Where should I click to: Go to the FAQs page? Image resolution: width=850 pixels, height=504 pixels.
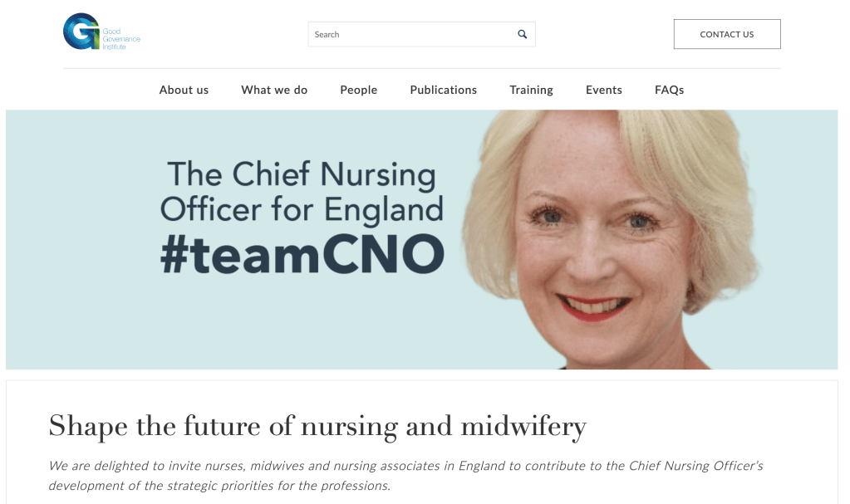pyautogui.click(x=670, y=90)
